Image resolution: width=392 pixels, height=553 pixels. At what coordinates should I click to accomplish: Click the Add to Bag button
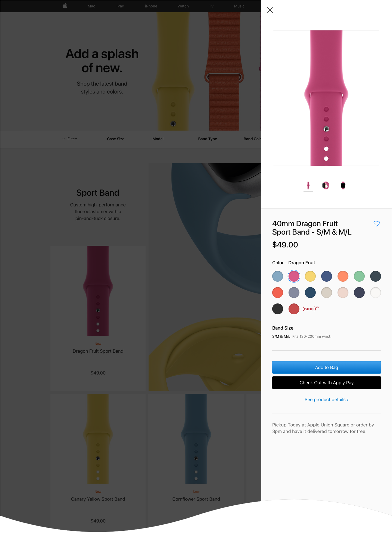(x=326, y=367)
